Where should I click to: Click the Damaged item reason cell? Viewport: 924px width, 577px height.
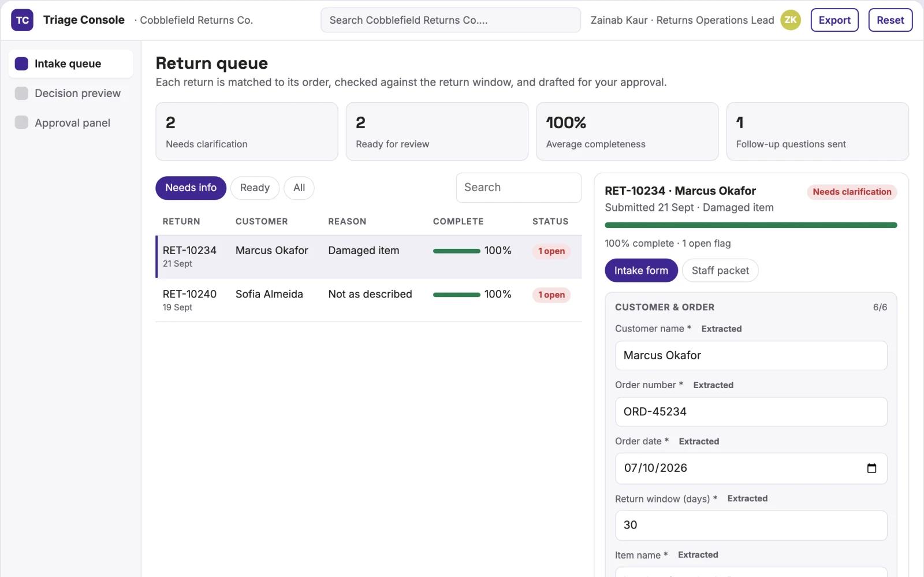coord(363,251)
